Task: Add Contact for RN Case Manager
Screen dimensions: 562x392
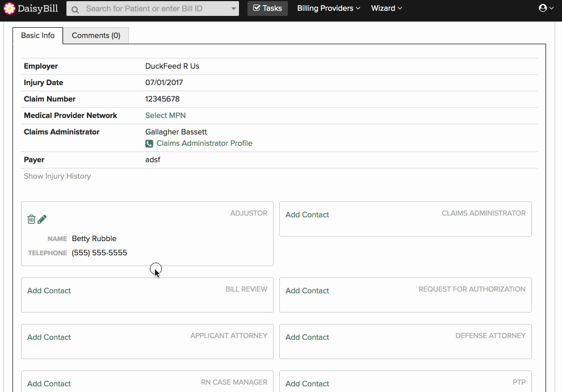Action: 49,383
